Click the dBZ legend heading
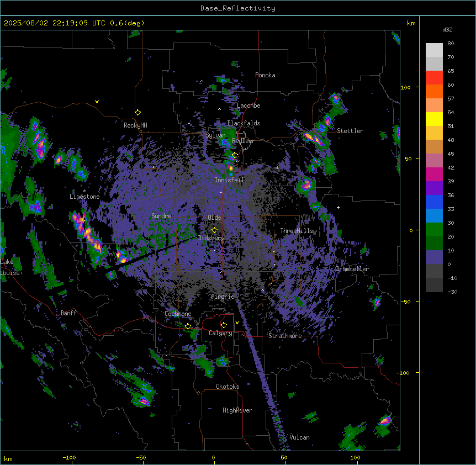This screenshot has height=465, width=476. coord(447,30)
